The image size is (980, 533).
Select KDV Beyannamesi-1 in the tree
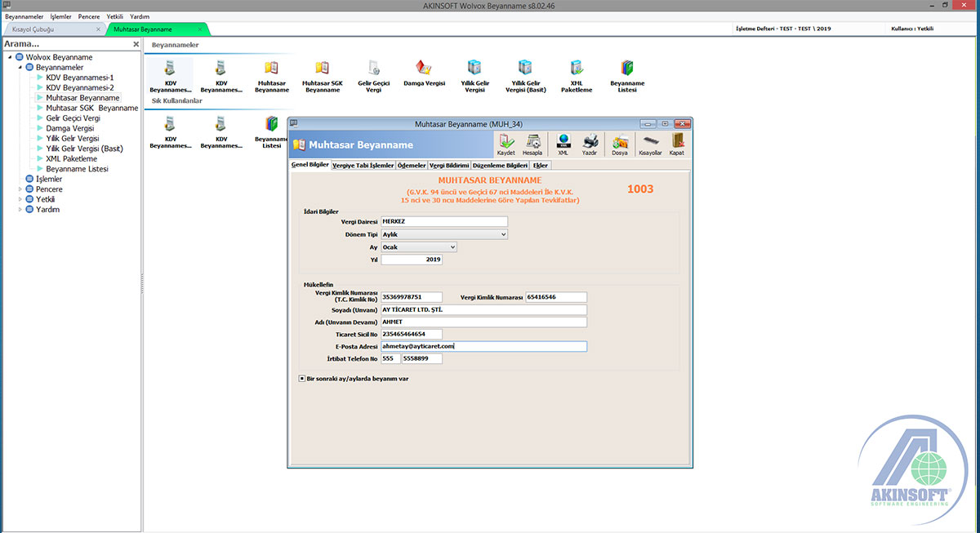point(79,78)
